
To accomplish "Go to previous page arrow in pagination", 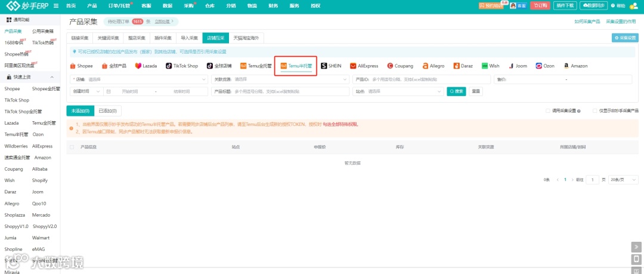I will coord(558,180).
